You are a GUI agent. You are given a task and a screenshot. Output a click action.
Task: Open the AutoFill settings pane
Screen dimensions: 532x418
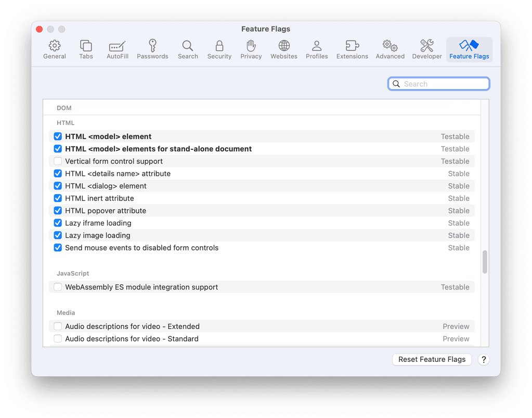[117, 50]
